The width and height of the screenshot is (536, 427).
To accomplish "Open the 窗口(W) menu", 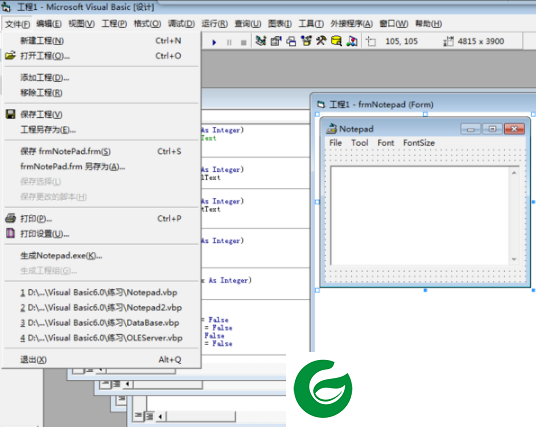I will (394, 24).
